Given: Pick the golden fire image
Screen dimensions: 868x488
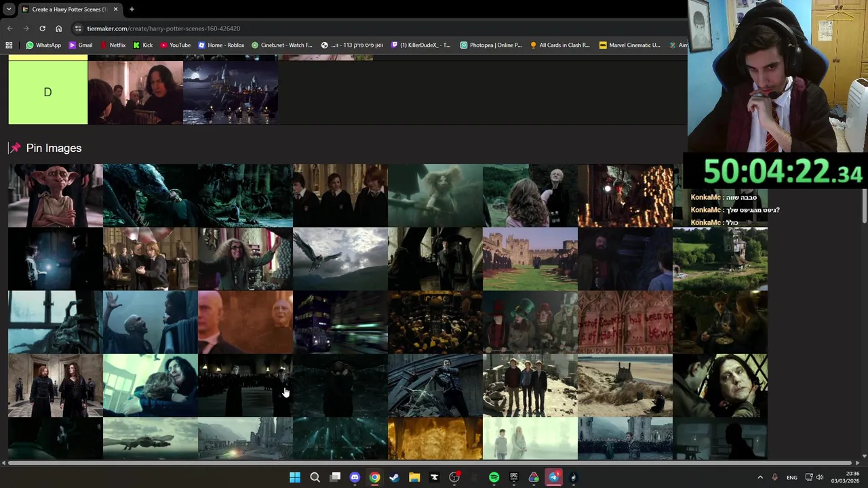Looking at the screenshot, I should [x=435, y=439].
